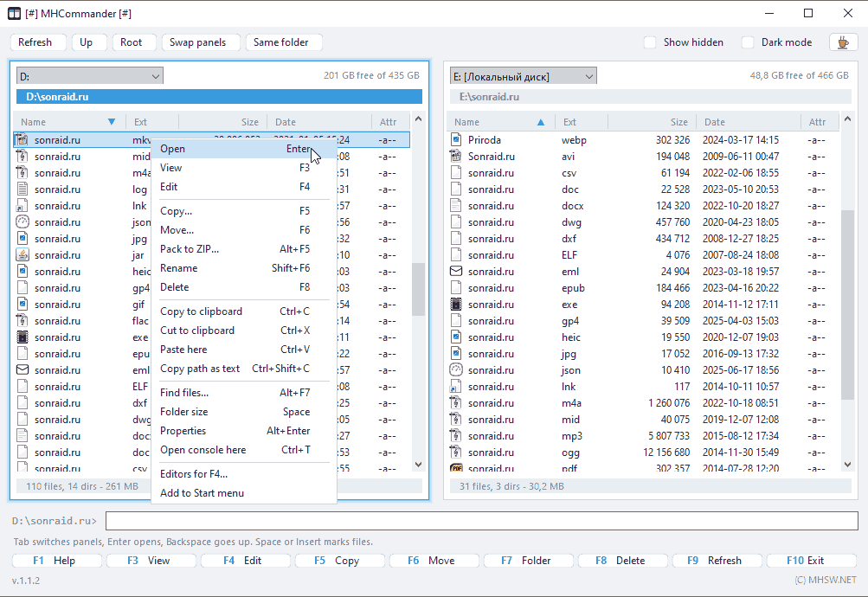Screen dimensions: 868x597
Task: Sort left panel by Attr column
Action: pyautogui.click(x=391, y=122)
